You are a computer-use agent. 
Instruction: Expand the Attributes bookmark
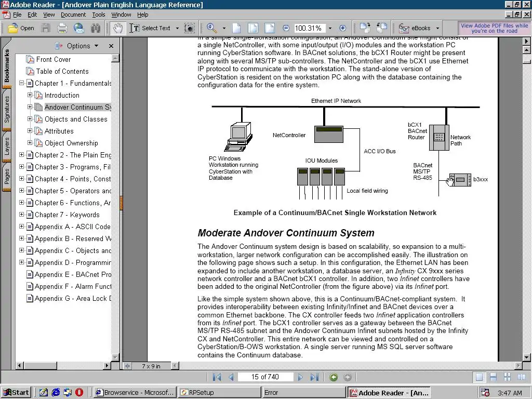30,131
